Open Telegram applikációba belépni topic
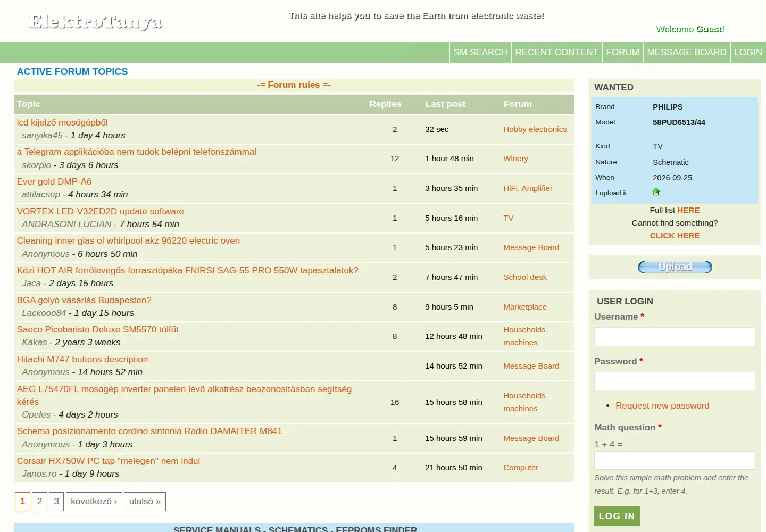 point(136,152)
